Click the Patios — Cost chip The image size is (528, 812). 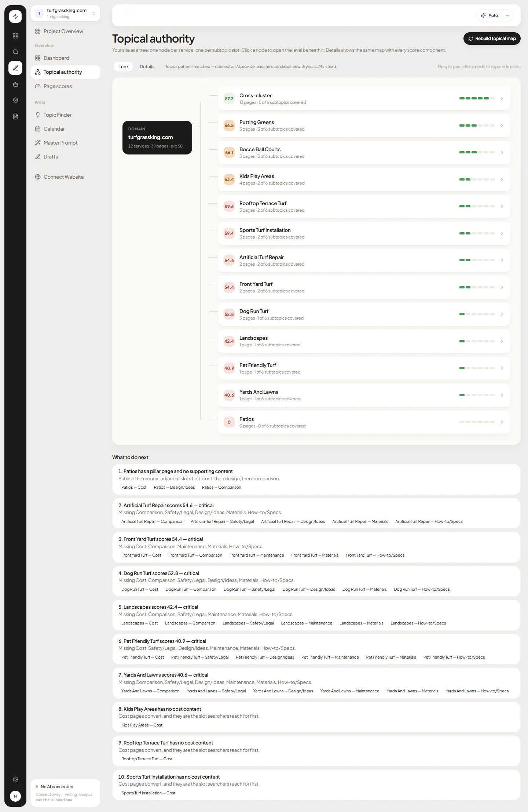(134, 487)
